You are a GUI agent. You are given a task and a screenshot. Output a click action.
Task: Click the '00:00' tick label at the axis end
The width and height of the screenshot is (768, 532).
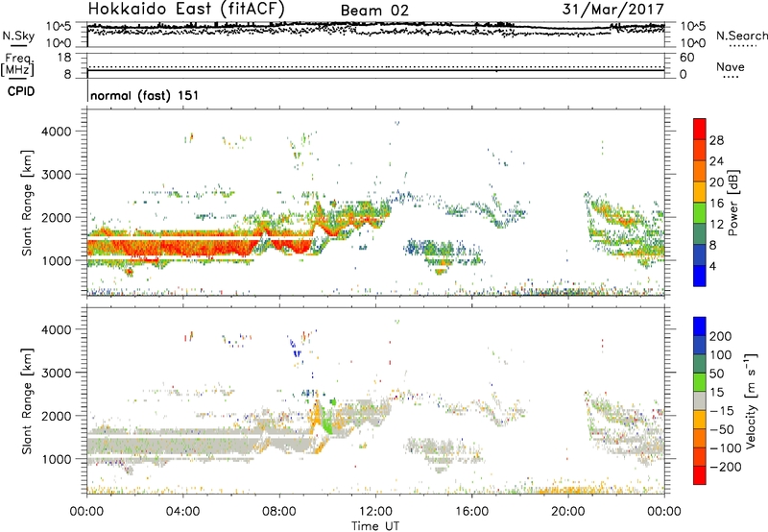663,512
